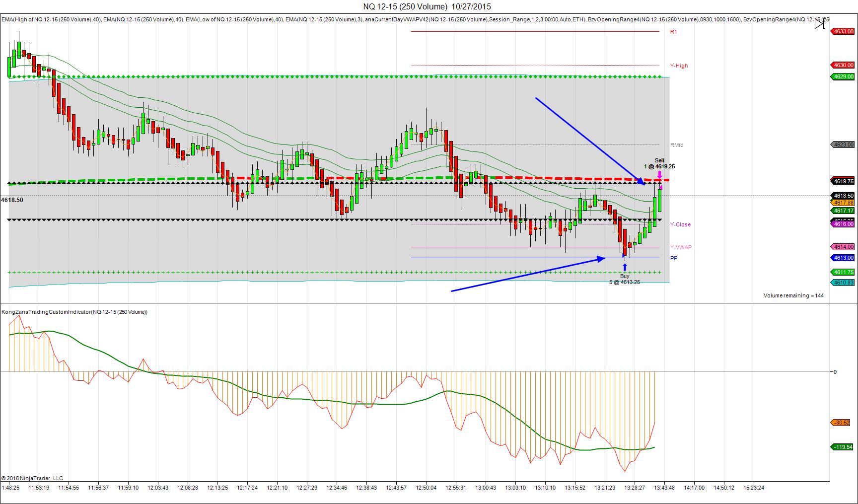The height and width of the screenshot is (504, 858).
Task: Click the green 4629.00 price marker
Action: click(843, 76)
